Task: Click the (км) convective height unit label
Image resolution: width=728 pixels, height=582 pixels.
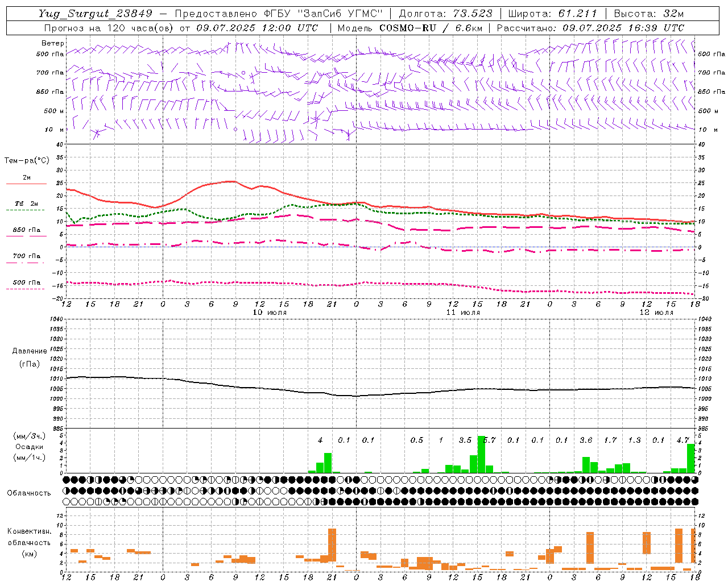Action: click(x=29, y=554)
